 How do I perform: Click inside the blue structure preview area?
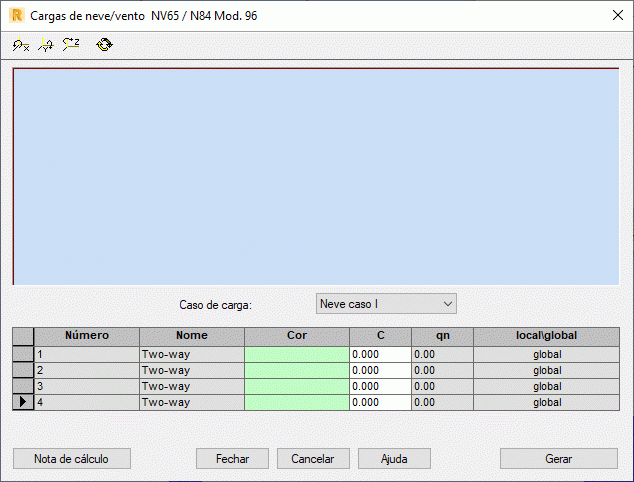[x=316, y=177]
